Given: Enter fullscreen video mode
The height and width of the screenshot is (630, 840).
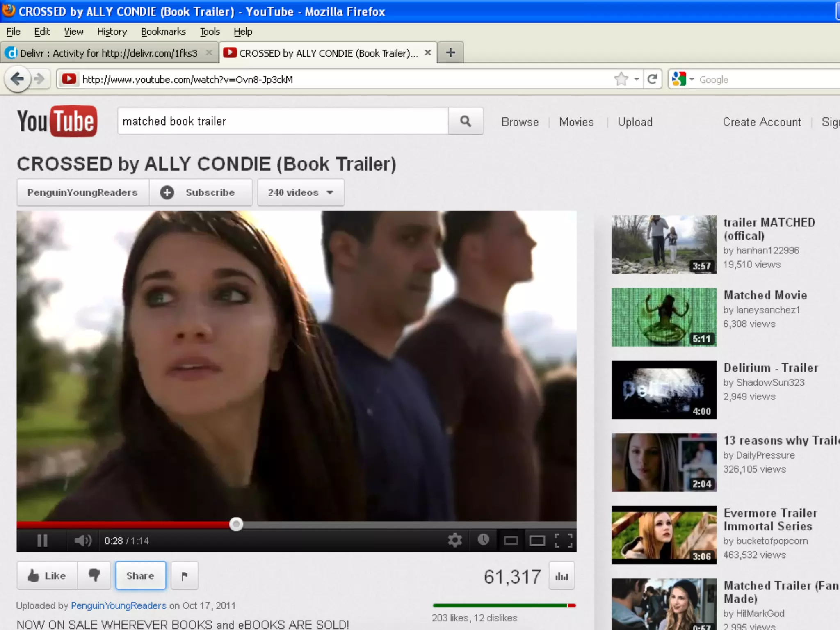Looking at the screenshot, I should [564, 541].
